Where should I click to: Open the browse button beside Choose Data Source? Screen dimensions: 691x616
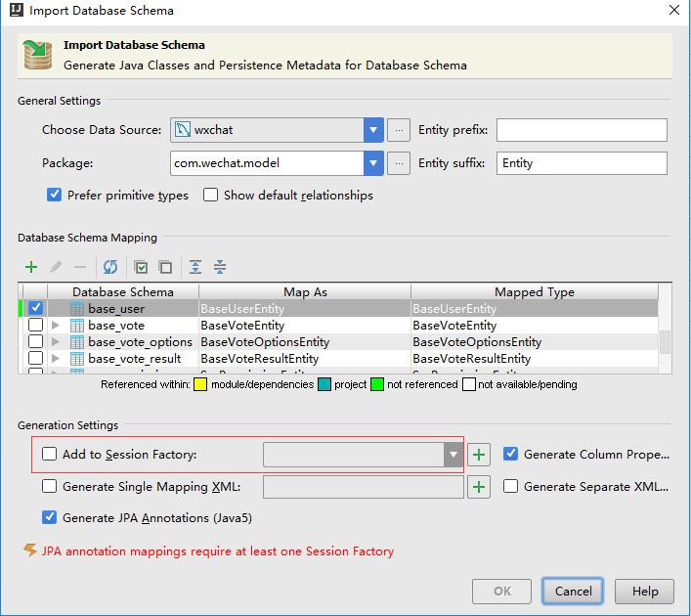tap(398, 130)
